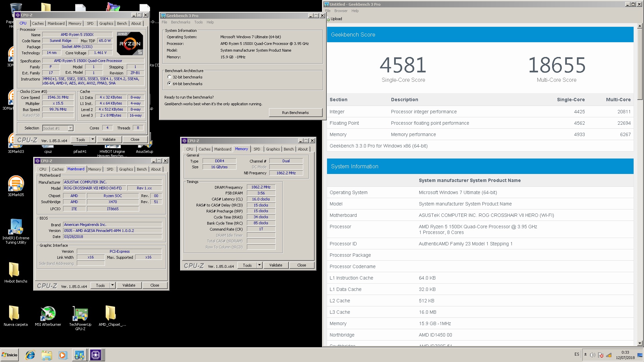Click BIOS version field 0505 AMD AGESA

pyautogui.click(x=112, y=231)
